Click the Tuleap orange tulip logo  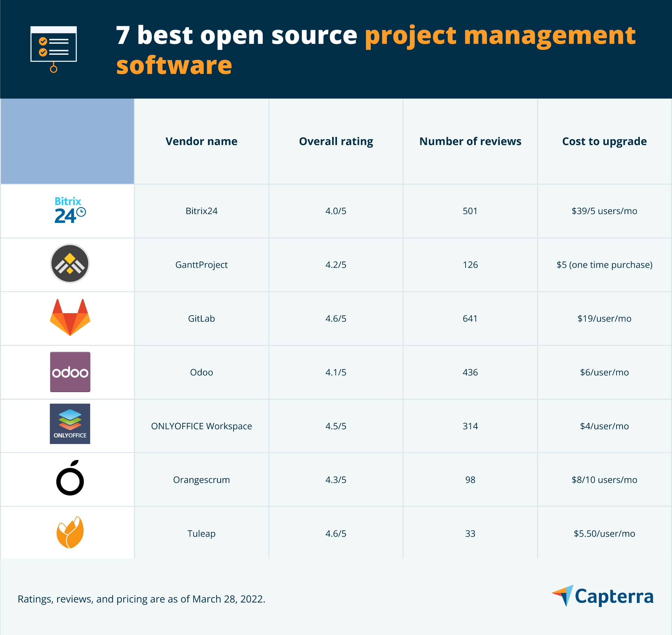[70, 532]
